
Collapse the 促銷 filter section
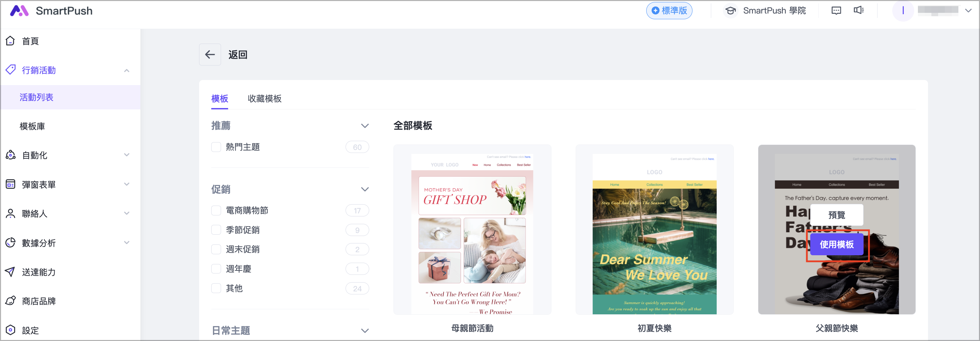point(364,189)
